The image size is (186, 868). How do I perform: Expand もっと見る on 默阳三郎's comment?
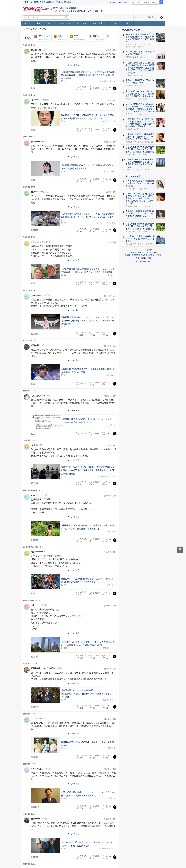click(x=73, y=360)
